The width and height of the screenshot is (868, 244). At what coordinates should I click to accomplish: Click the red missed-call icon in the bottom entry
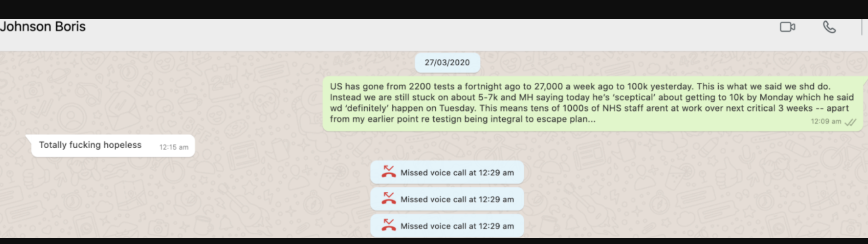388,225
